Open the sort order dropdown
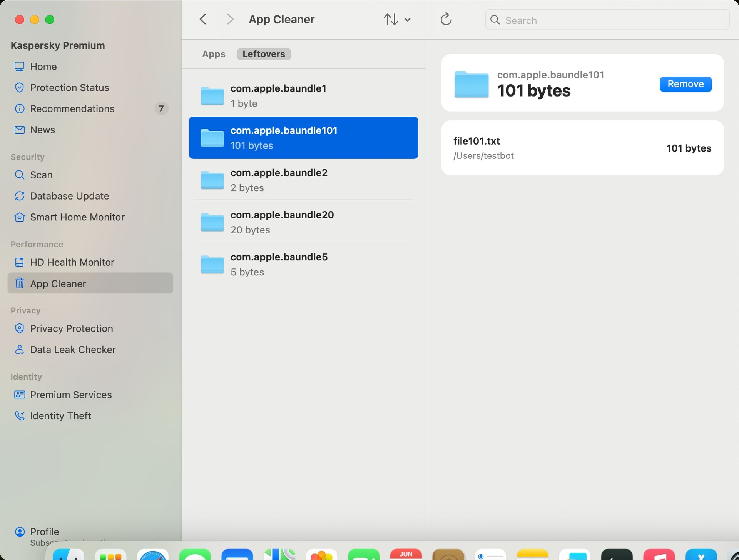Viewport: 739px width, 560px height. [x=397, y=19]
